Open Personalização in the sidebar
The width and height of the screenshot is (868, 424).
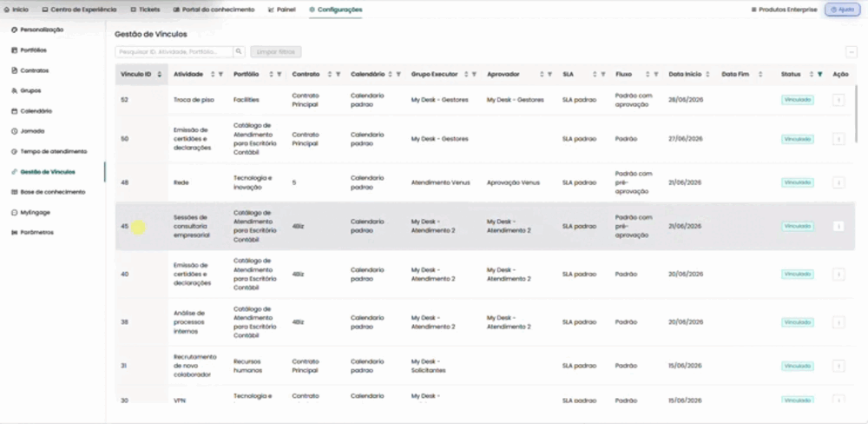click(x=37, y=30)
